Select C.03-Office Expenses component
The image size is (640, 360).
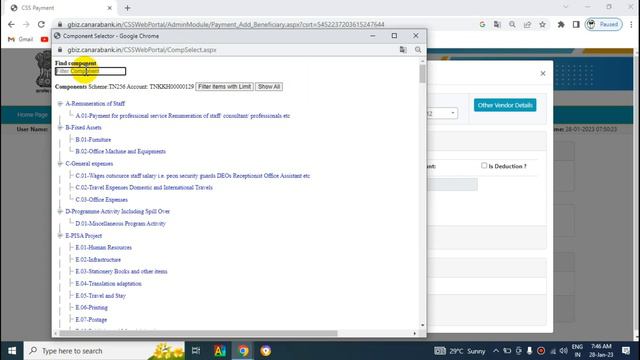coord(102,200)
